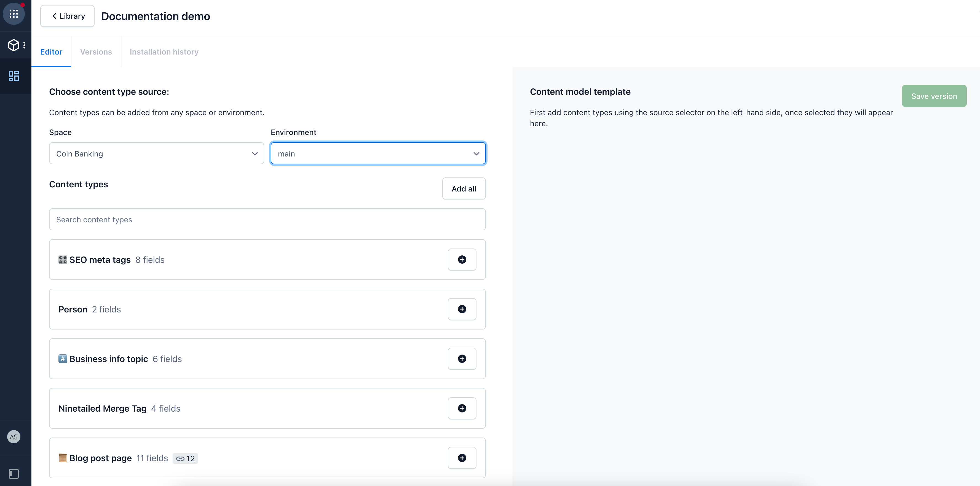Open the Space dropdown showing Coin Banking
The width and height of the screenshot is (980, 486).
pos(156,153)
